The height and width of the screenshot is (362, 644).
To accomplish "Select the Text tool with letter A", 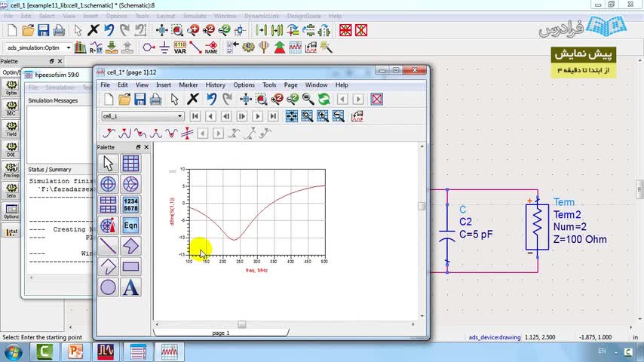I will pyautogui.click(x=130, y=287).
